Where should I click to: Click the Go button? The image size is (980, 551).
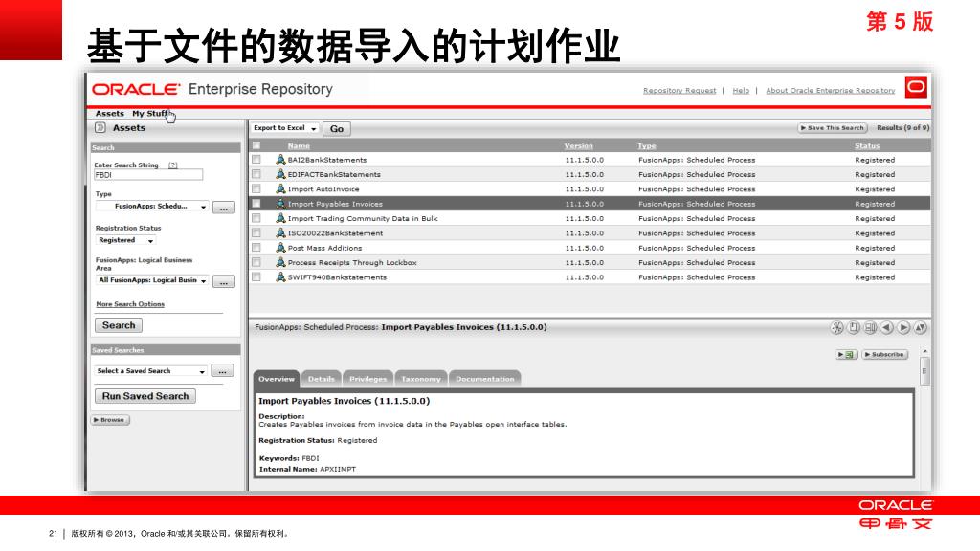click(x=337, y=129)
